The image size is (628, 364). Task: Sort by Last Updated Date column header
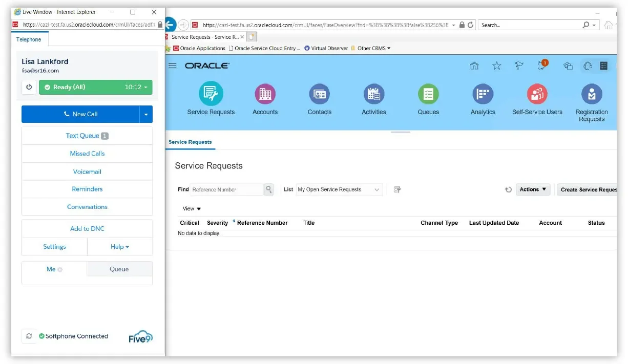click(x=494, y=223)
